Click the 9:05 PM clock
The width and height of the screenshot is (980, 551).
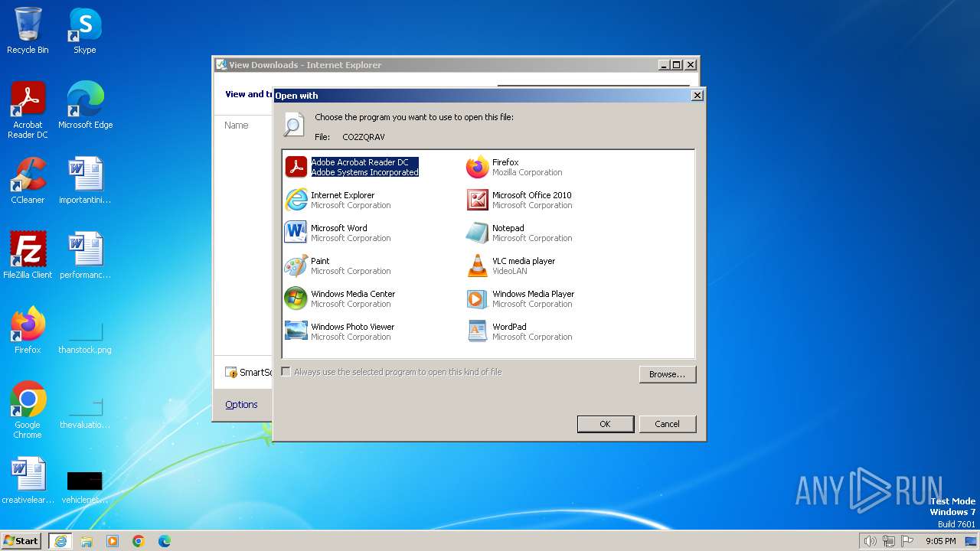click(x=940, y=541)
